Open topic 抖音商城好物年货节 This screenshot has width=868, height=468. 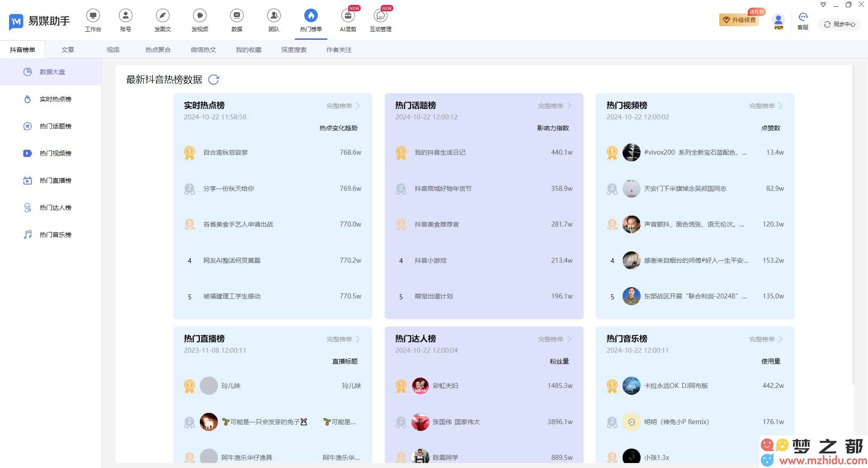pyautogui.click(x=443, y=189)
